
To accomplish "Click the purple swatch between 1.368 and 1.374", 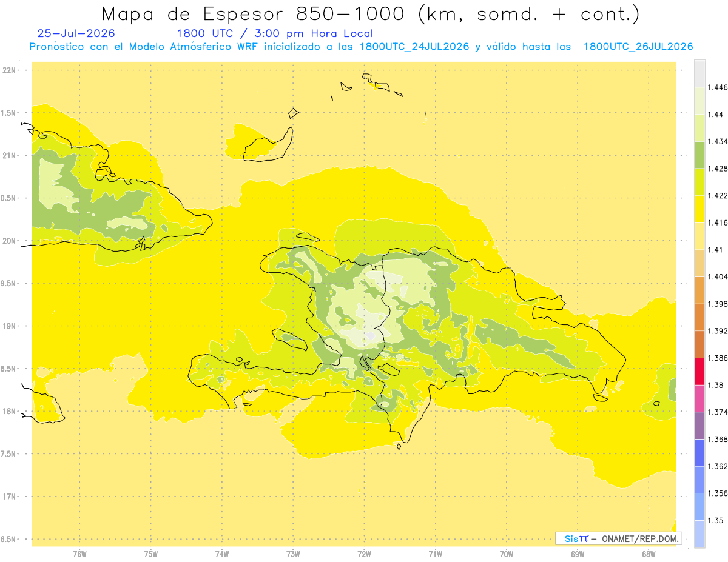I will tap(699, 426).
